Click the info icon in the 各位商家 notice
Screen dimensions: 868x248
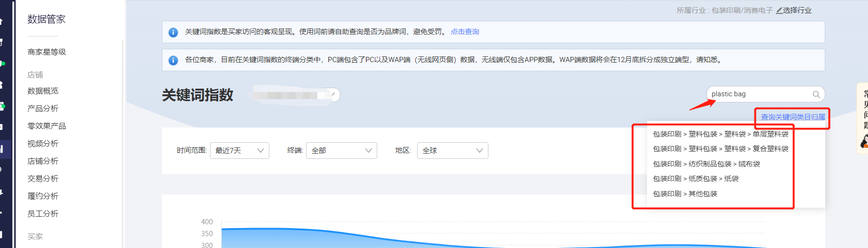[x=173, y=60]
